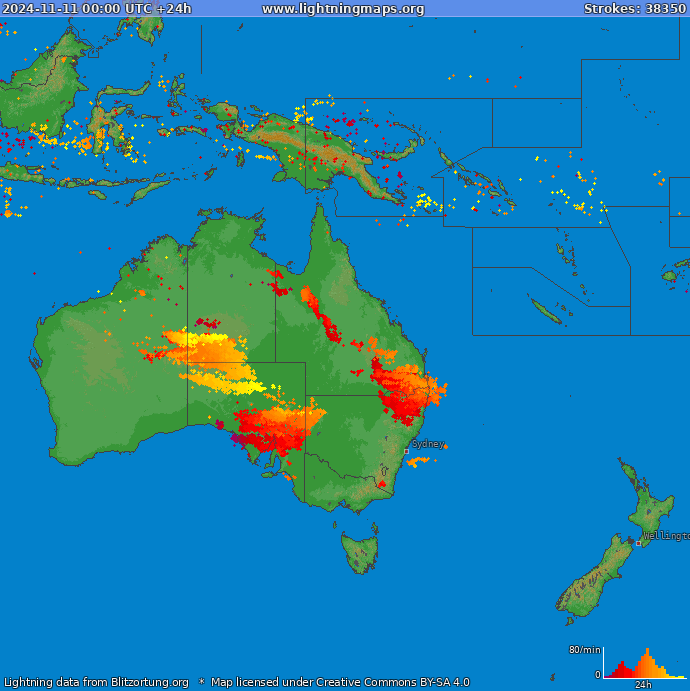Image resolution: width=690 pixels, height=691 pixels.
Task: Click the island of Tasmania
Action: tap(361, 552)
